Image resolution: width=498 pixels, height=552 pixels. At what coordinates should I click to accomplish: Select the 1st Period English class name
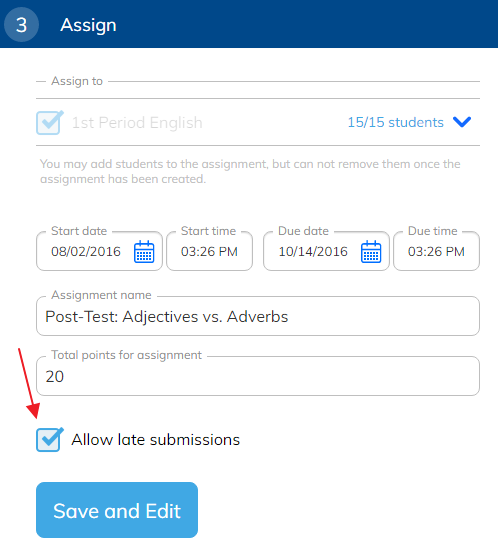pyautogui.click(x=137, y=123)
